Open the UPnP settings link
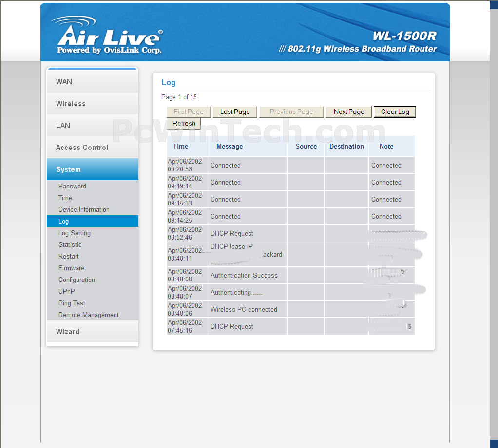Screen dimensions: 498x448 (x=67, y=292)
